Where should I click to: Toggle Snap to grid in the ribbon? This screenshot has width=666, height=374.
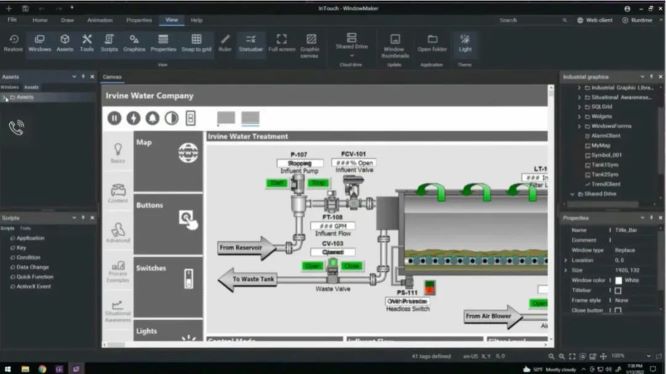[196, 43]
